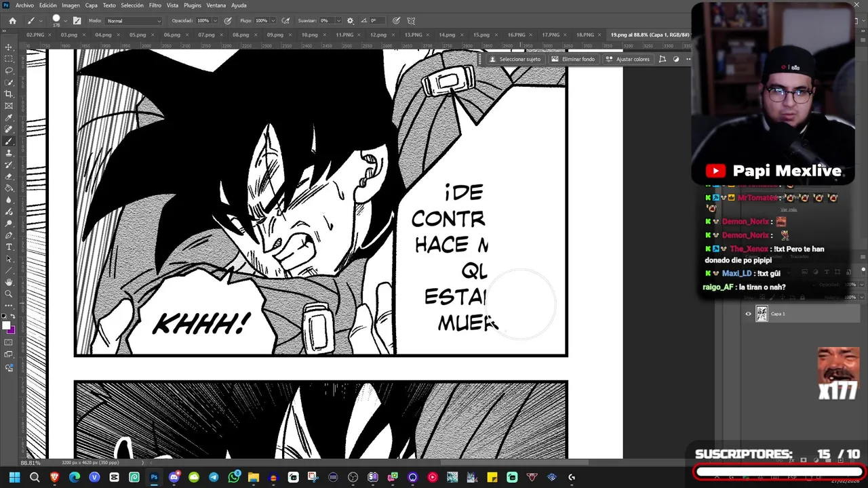Image resolution: width=868 pixels, height=488 pixels.
Task: Click the Capa 1 layer name
Action: coord(778,314)
